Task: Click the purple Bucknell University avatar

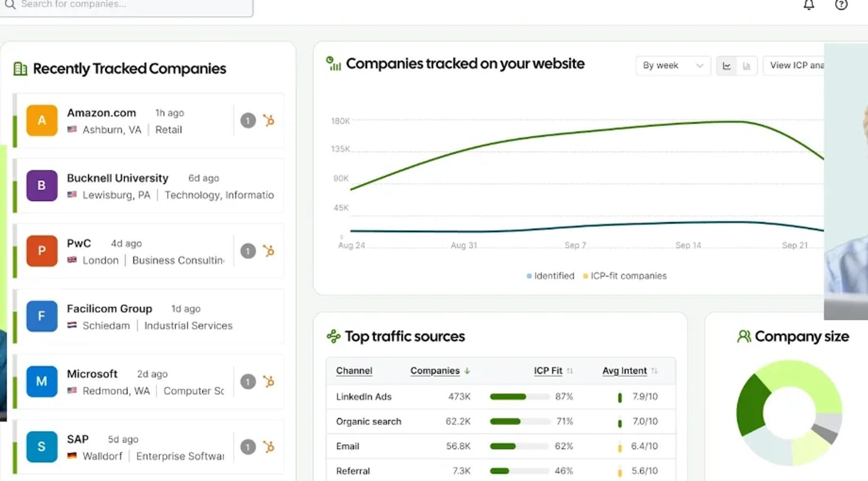Action: pyautogui.click(x=42, y=185)
